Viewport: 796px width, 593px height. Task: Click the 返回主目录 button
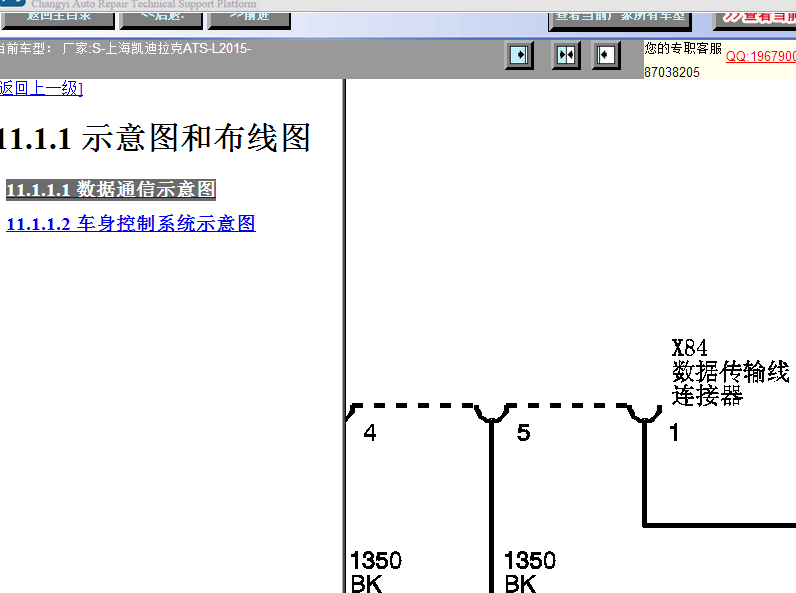pos(58,20)
